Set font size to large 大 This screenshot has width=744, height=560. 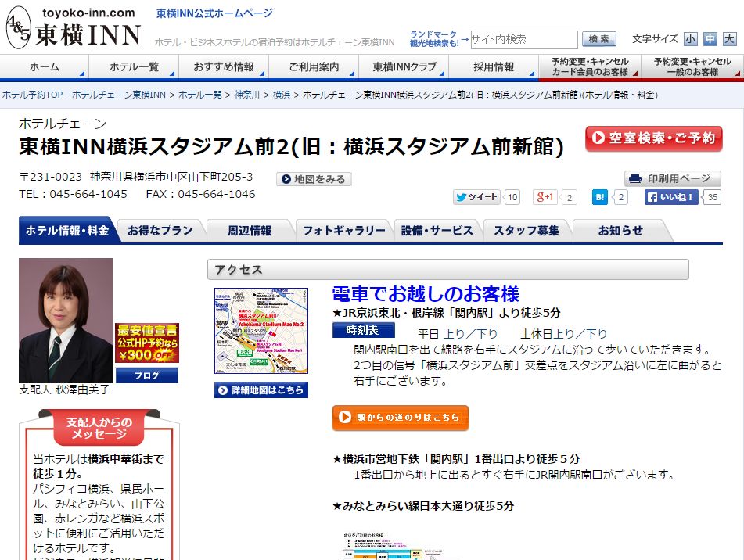(x=729, y=39)
